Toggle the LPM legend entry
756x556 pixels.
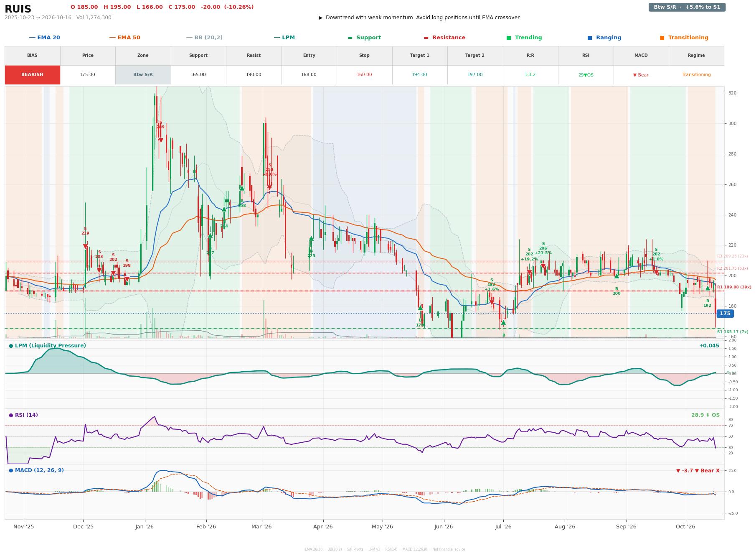[284, 38]
